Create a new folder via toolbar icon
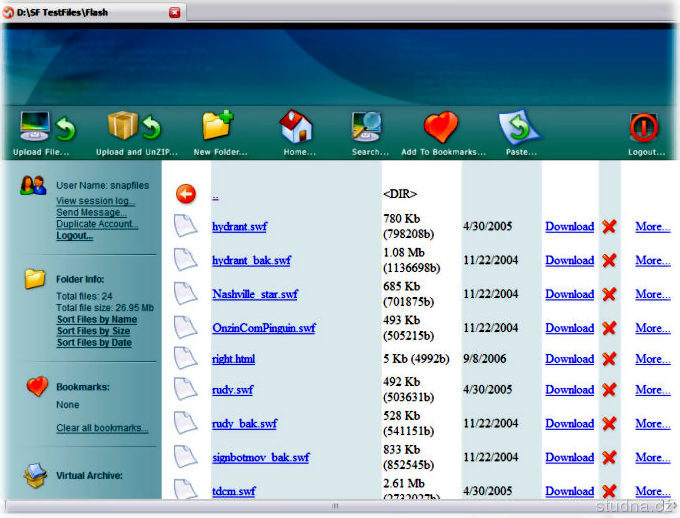The width and height of the screenshot is (680, 518). [x=219, y=127]
